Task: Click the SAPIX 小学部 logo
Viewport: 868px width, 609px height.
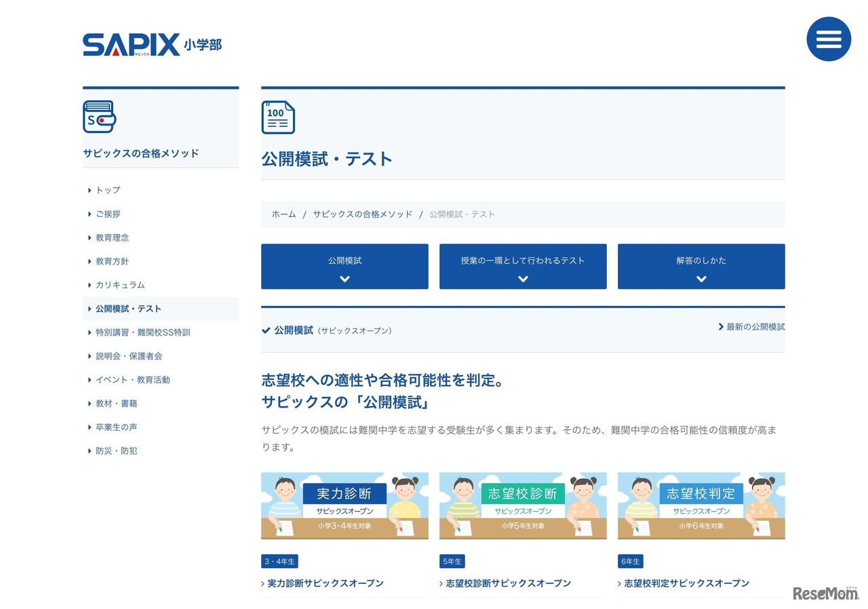Action: [x=152, y=45]
